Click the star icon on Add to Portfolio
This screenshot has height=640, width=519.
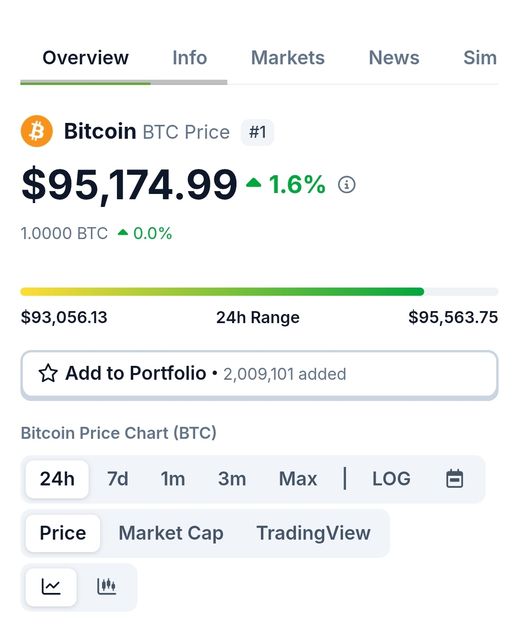(48, 373)
